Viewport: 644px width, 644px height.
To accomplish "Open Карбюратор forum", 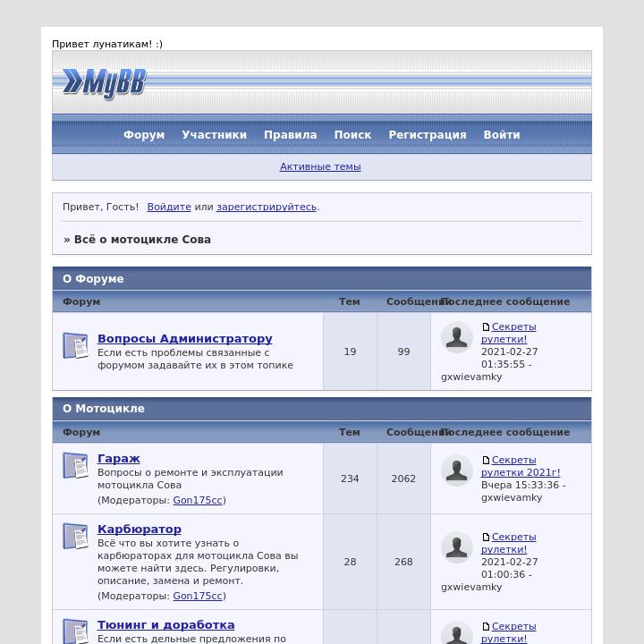I will (140, 529).
